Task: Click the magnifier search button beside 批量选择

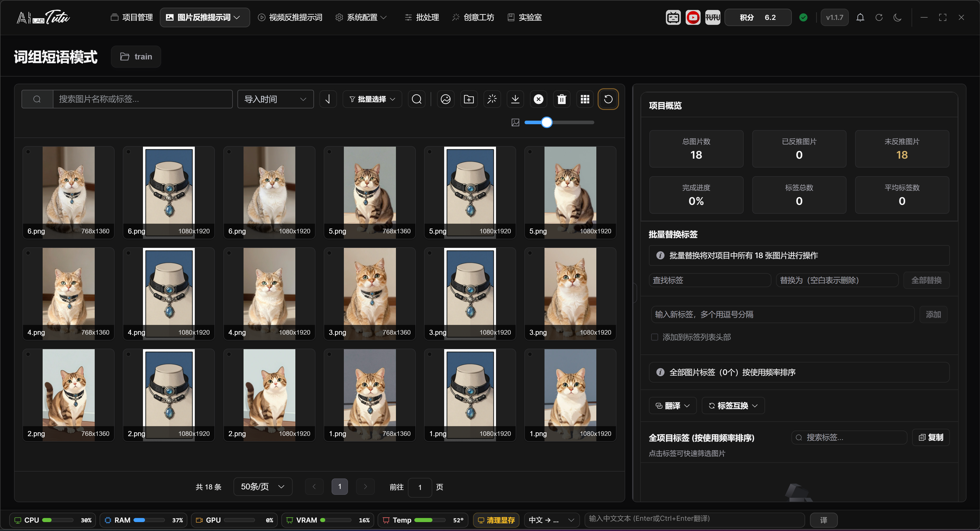Action: (417, 99)
